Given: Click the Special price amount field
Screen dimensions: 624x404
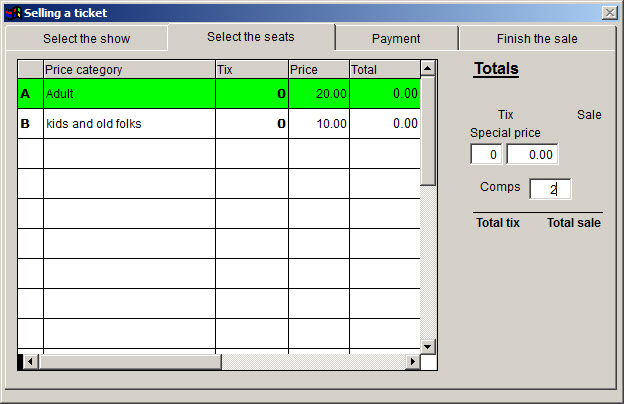Looking at the screenshot, I should [x=532, y=155].
